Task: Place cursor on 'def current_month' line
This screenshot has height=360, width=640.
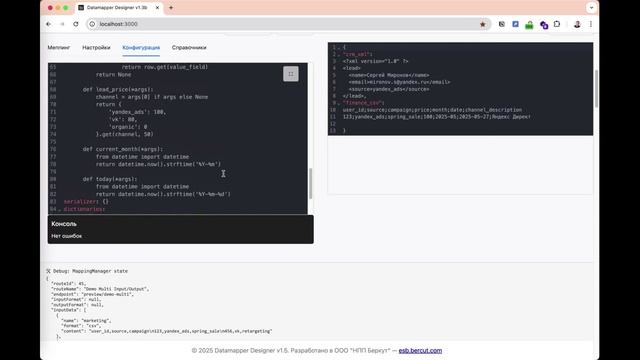Action: [x=122, y=149]
